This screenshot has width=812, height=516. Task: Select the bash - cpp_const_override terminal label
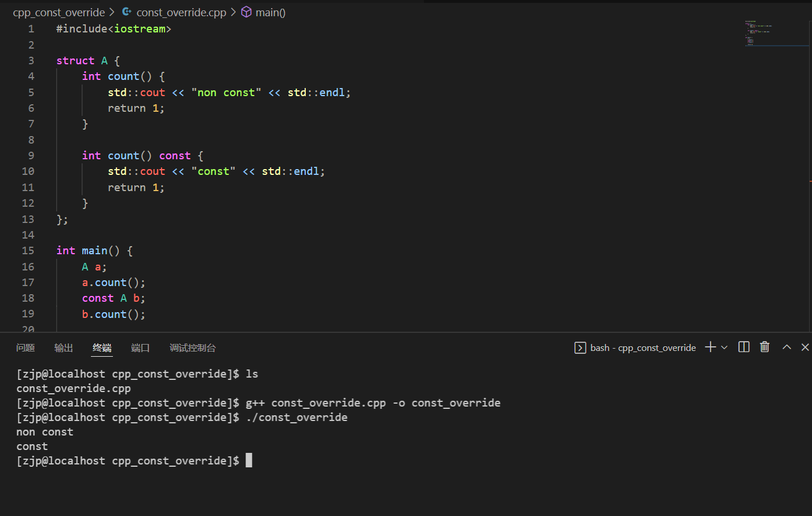click(x=643, y=347)
